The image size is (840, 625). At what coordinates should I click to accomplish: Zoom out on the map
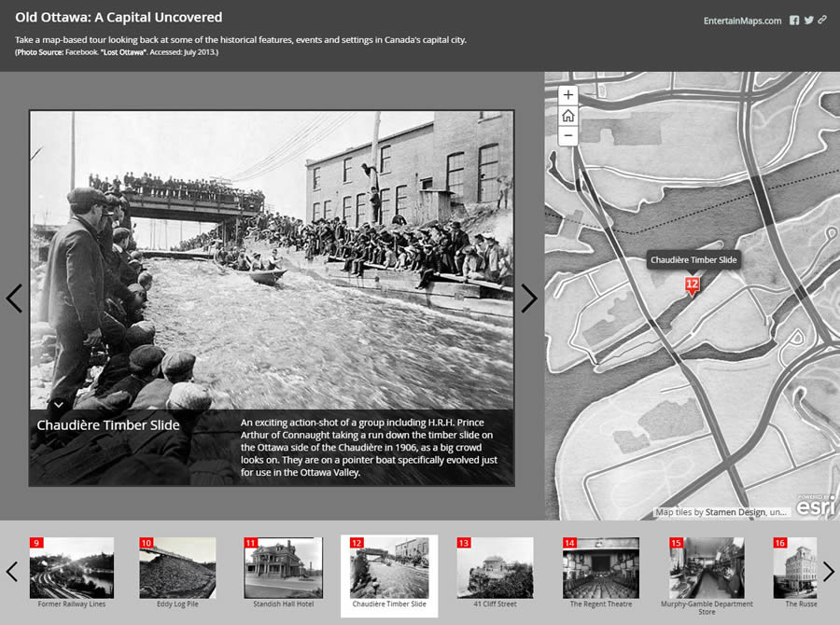(x=567, y=135)
